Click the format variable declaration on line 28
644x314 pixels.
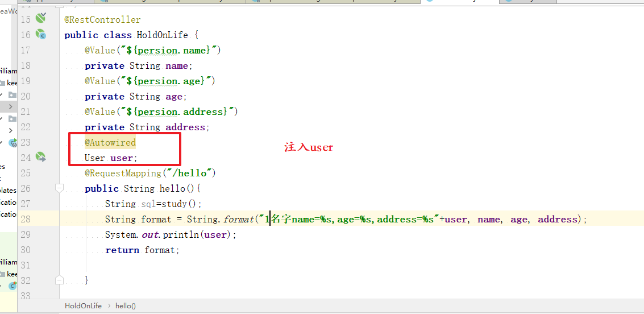click(156, 220)
